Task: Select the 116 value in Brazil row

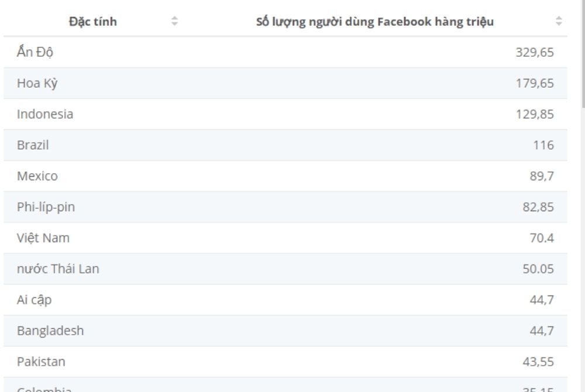Action: (543, 145)
